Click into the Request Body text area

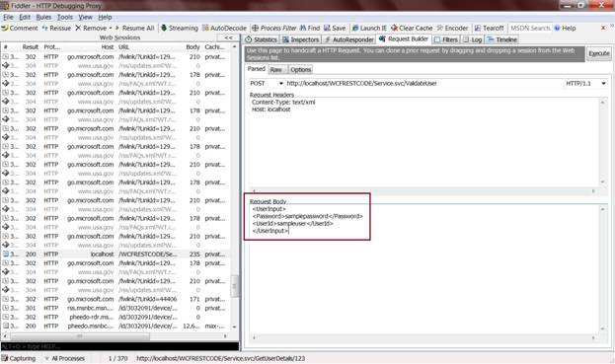(423, 268)
